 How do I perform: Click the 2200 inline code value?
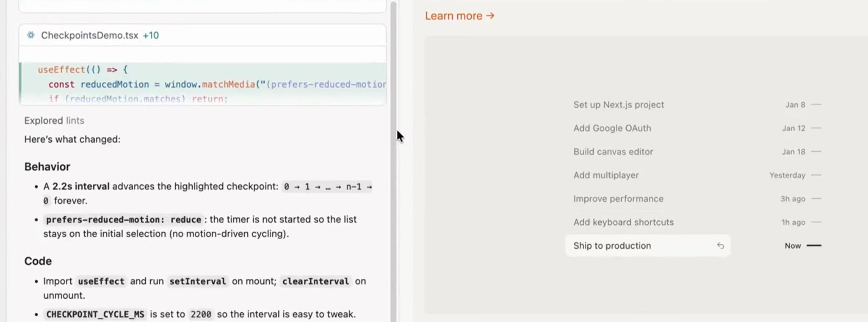(201, 314)
